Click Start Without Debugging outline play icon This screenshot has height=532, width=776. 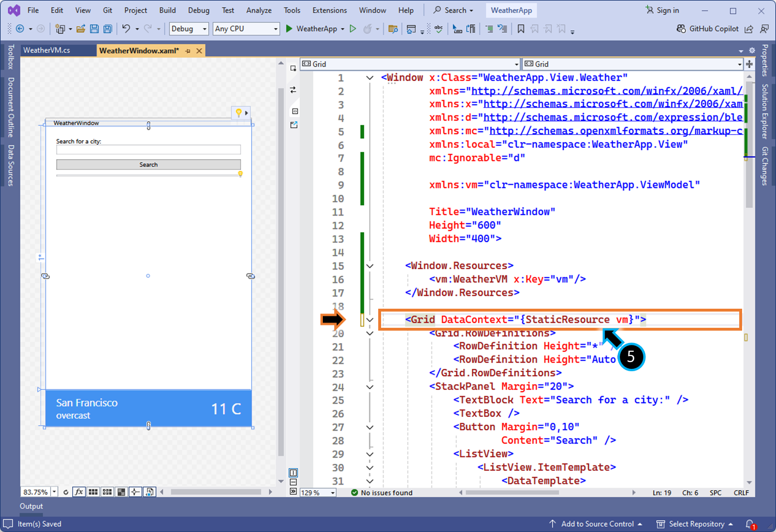tap(353, 29)
